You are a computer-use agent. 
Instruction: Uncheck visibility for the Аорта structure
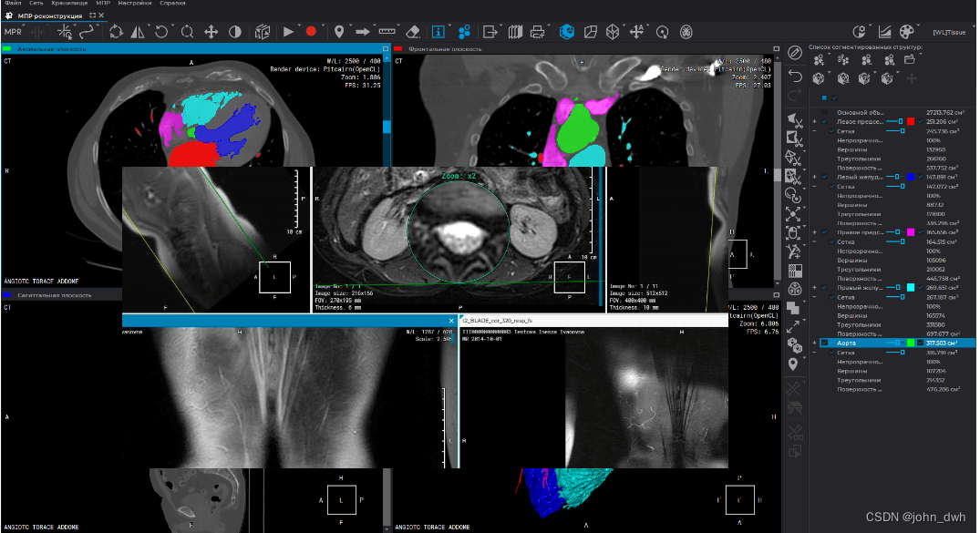point(824,343)
